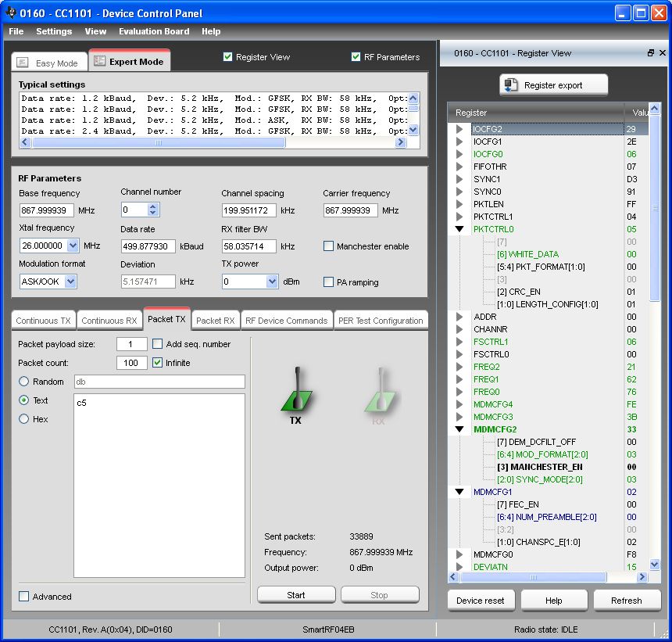This screenshot has height=642, width=672.
Task: Click the Device reset button
Action: (x=481, y=601)
